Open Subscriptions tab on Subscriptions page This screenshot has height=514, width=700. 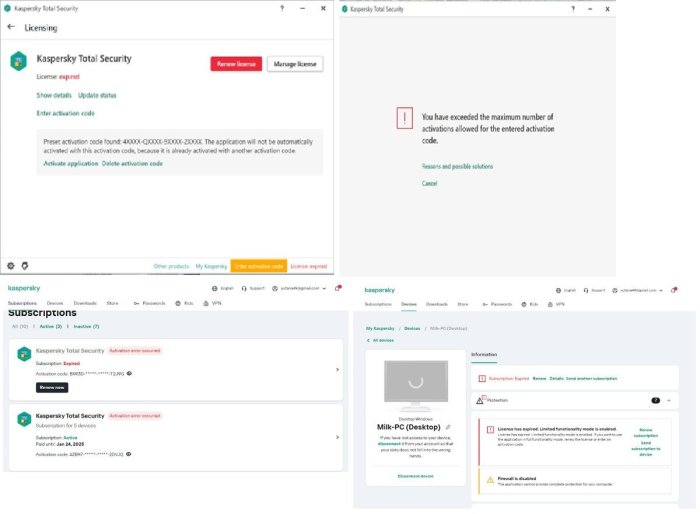(22, 303)
